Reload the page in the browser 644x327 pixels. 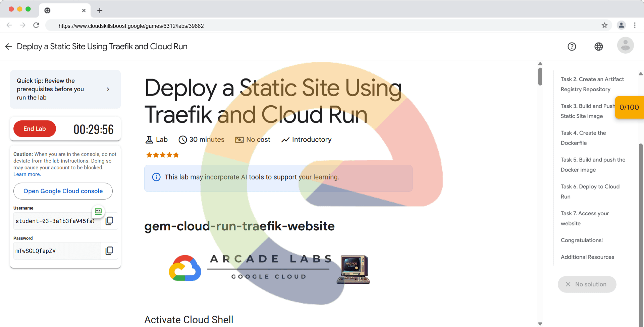tap(36, 25)
